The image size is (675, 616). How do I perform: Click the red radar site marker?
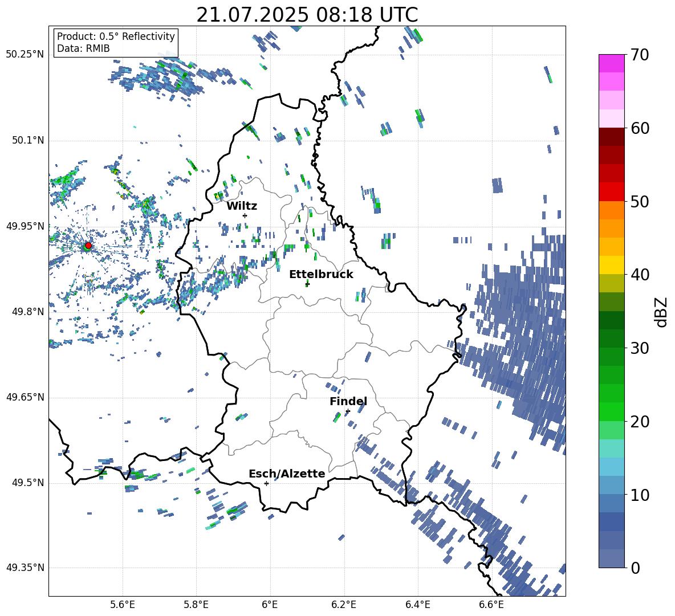tap(88, 245)
